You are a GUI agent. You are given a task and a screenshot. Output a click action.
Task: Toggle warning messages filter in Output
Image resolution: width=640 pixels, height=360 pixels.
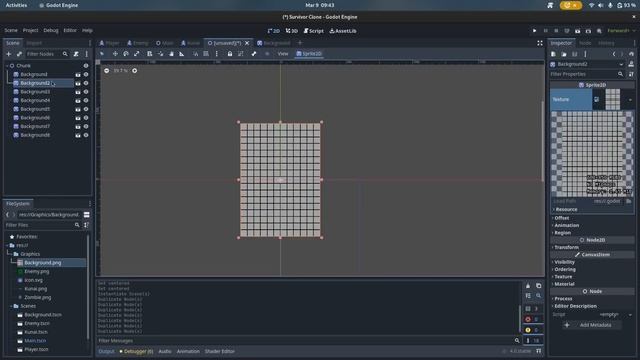(532, 330)
